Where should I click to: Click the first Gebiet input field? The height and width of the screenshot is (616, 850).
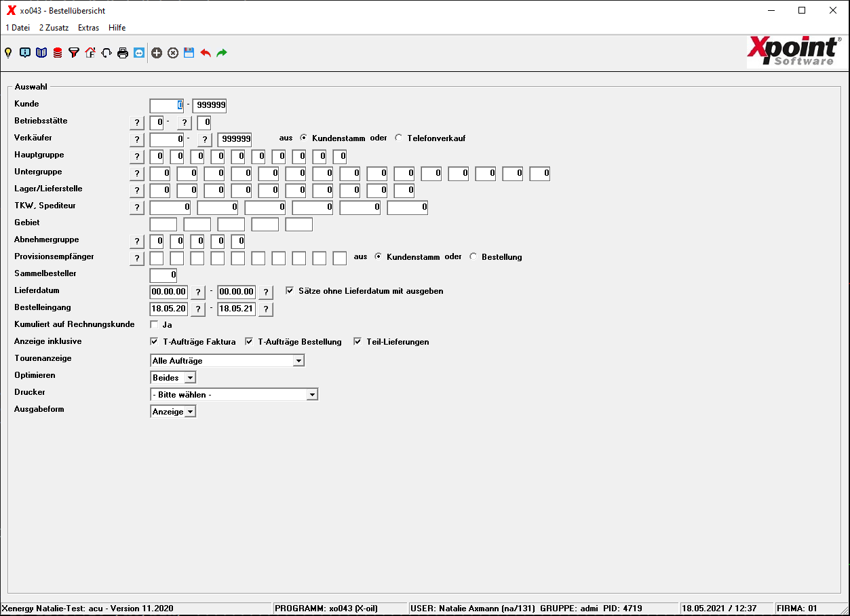click(x=163, y=225)
